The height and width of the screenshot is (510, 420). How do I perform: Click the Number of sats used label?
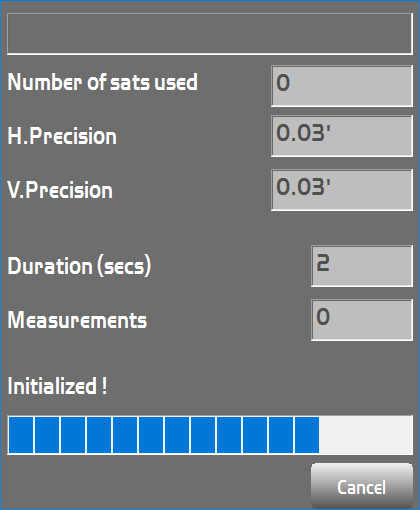103,82
